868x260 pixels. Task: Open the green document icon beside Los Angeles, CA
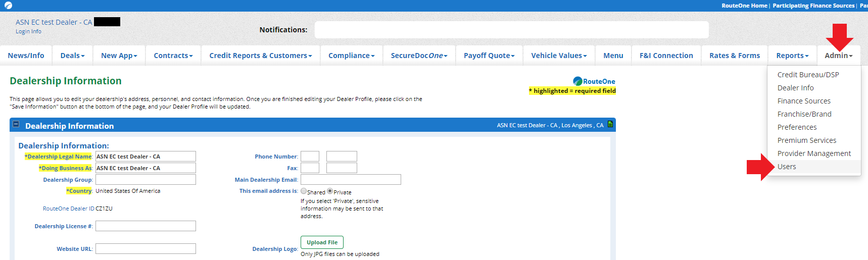[x=610, y=124]
